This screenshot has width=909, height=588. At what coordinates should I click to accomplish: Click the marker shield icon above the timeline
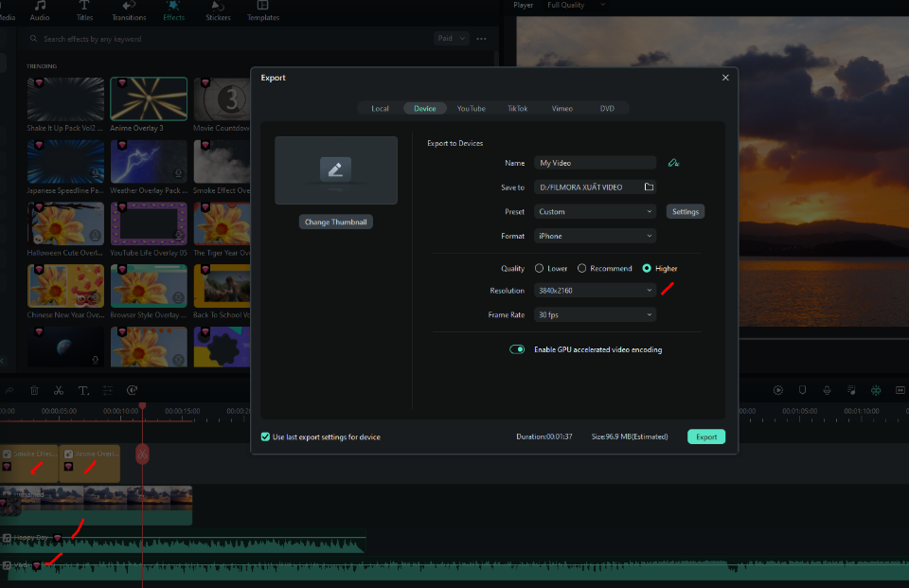pos(802,390)
